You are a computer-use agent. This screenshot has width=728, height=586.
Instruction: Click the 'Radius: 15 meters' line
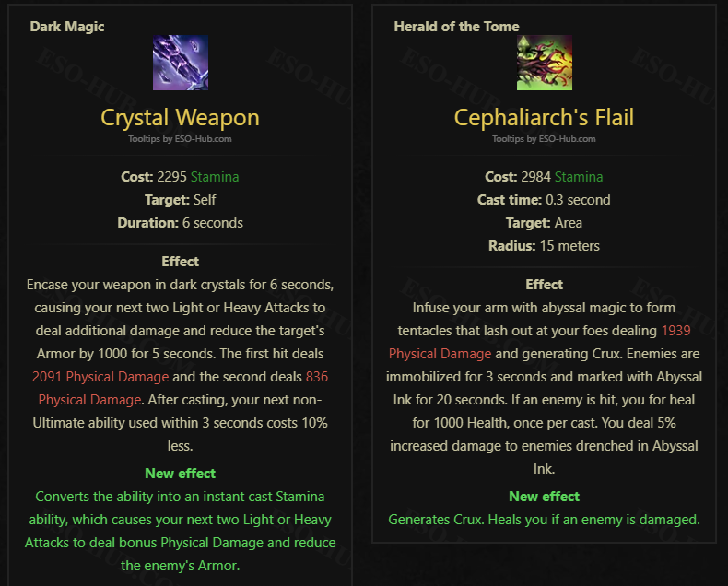[x=544, y=246]
